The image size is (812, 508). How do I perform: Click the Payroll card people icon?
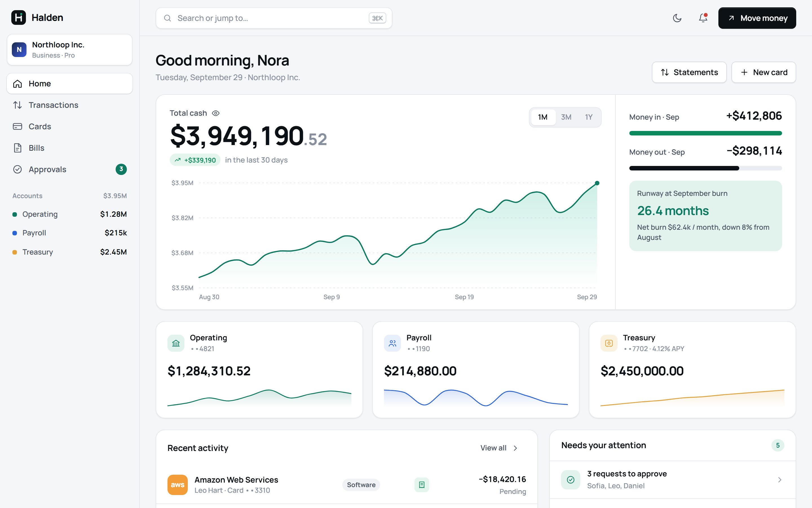(392, 343)
